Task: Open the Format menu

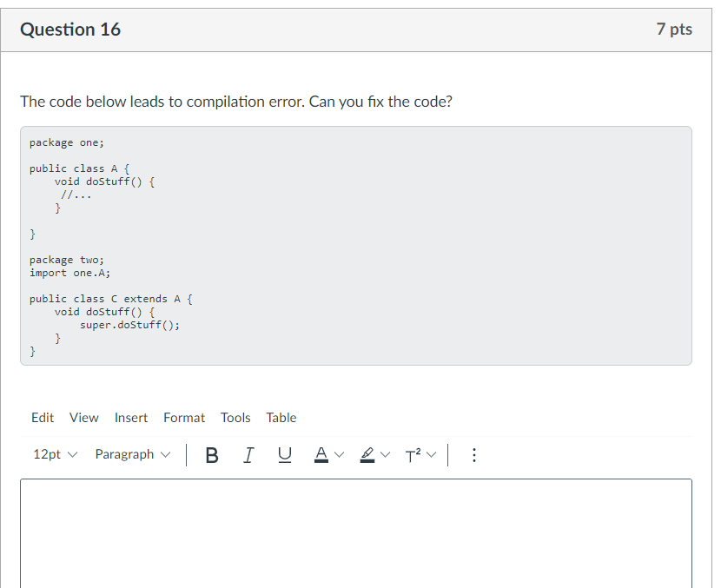Action: pos(184,418)
